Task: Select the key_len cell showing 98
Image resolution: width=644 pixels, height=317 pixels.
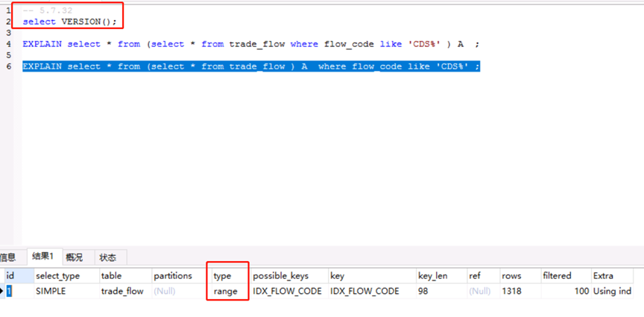Action: 441,291
